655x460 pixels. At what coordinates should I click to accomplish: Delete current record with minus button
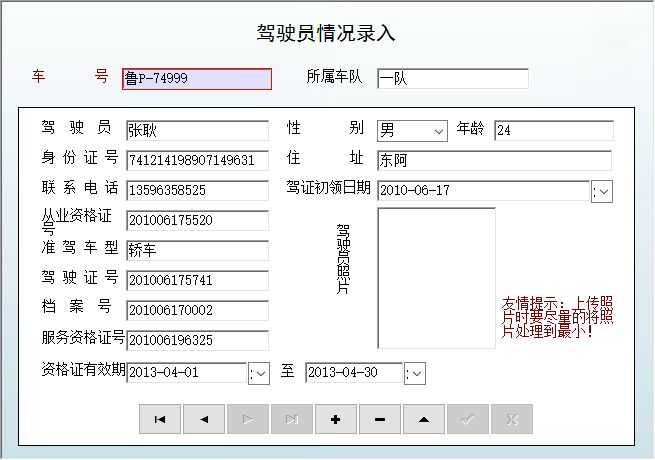pyautogui.click(x=380, y=420)
